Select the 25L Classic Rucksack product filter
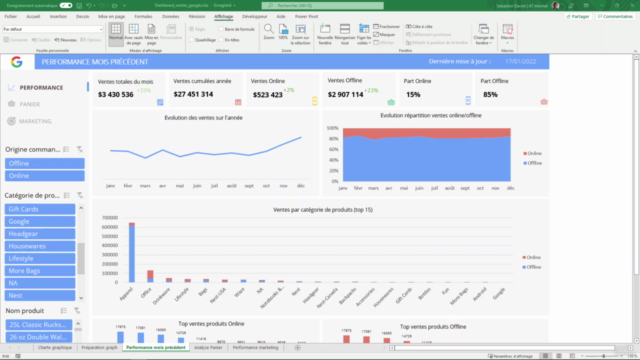The height and width of the screenshot is (360, 640). [39, 325]
